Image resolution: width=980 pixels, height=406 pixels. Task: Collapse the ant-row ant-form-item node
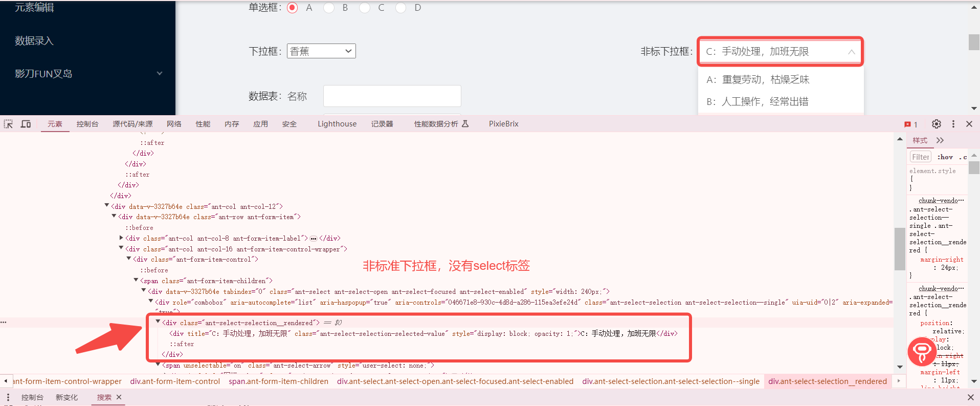(114, 217)
